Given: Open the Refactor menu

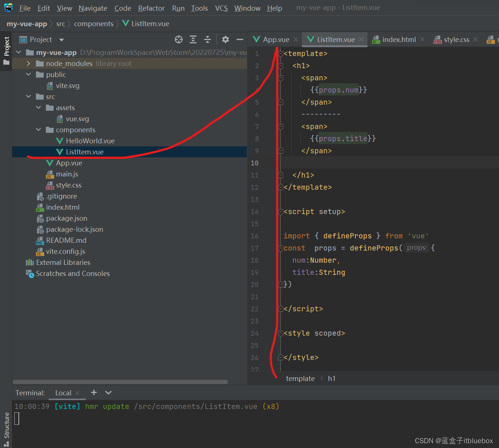Looking at the screenshot, I should point(151,8).
